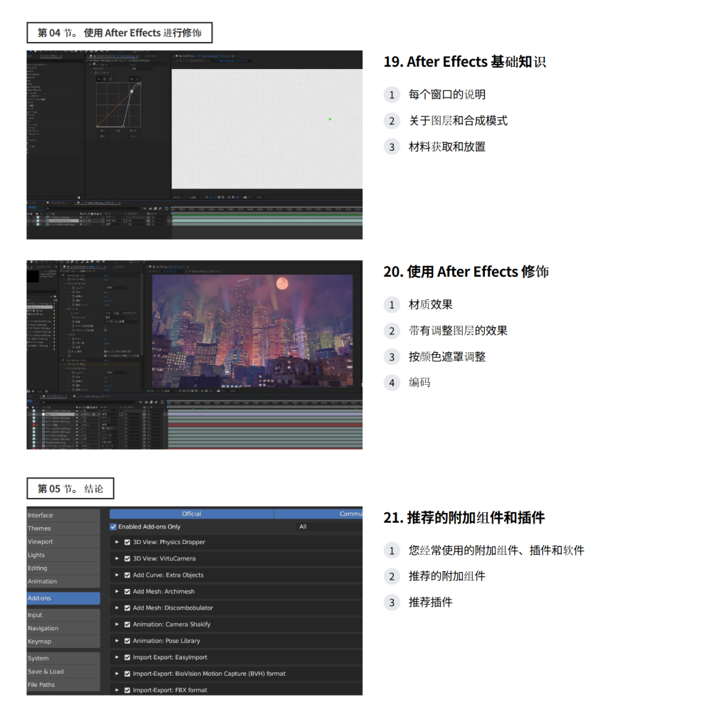This screenshot has width=728, height=707.
Task: Expand the 3D View: Physics Dropper row arrow
Action: point(117,542)
